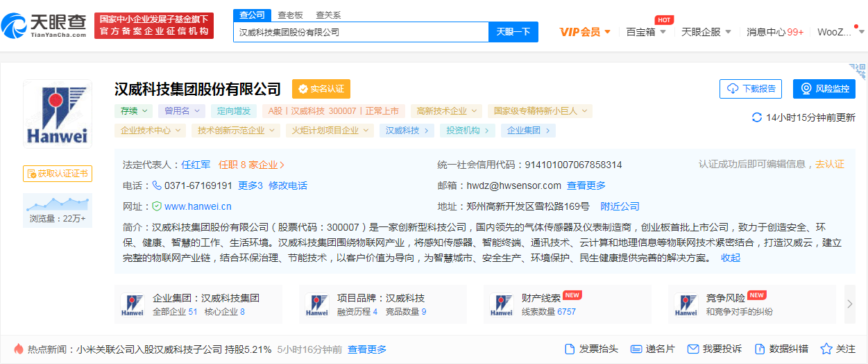Expand the 高新技术企业 tag dropdown

[445, 110]
